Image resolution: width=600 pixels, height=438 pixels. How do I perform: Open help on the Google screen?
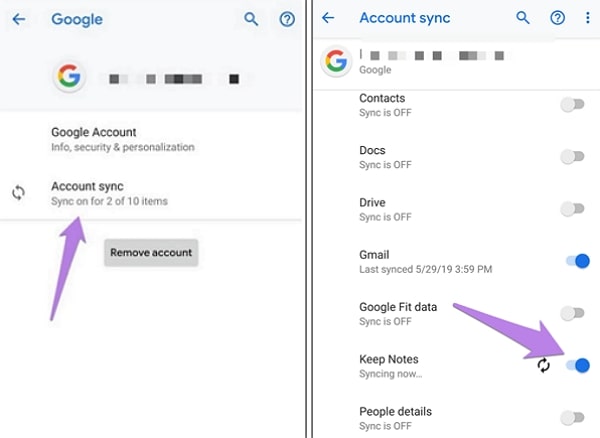click(287, 19)
